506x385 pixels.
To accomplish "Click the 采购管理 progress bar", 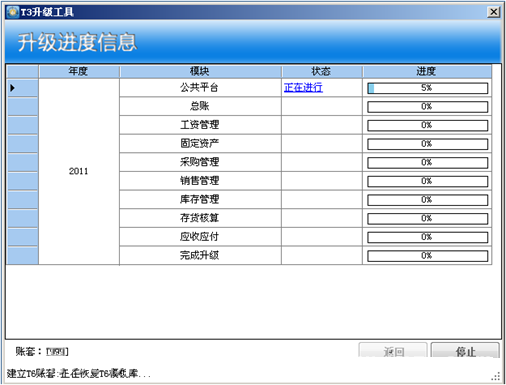I will point(427,163).
